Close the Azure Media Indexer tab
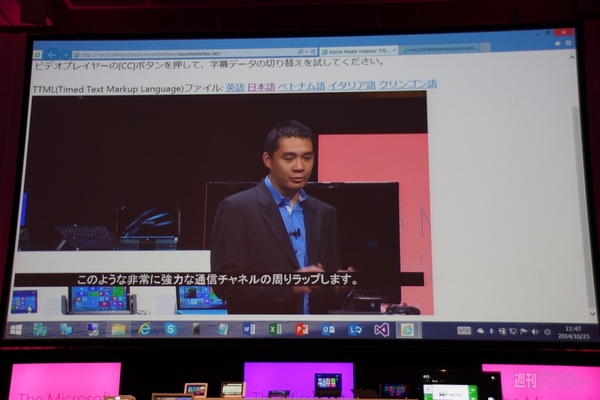 coord(394,50)
